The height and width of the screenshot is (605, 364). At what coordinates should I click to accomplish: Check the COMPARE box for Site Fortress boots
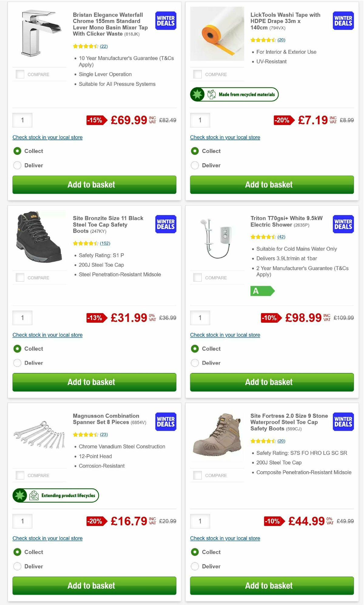(197, 475)
